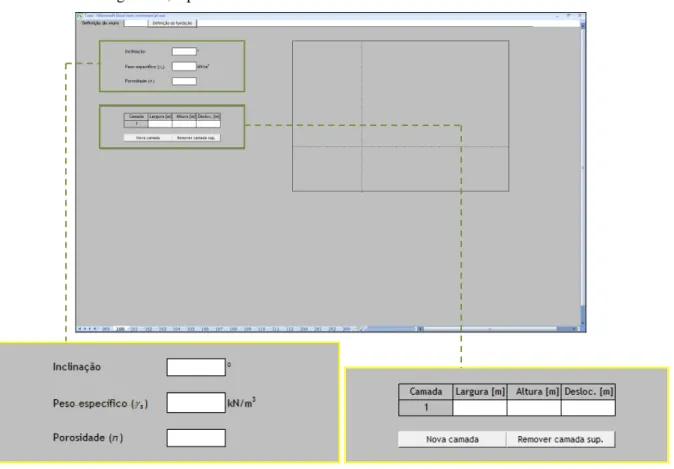This screenshot has height=469, width=674.
Task: Click the last-sheet navigation arrow beside the sheet tabs
Action: [x=95, y=329]
